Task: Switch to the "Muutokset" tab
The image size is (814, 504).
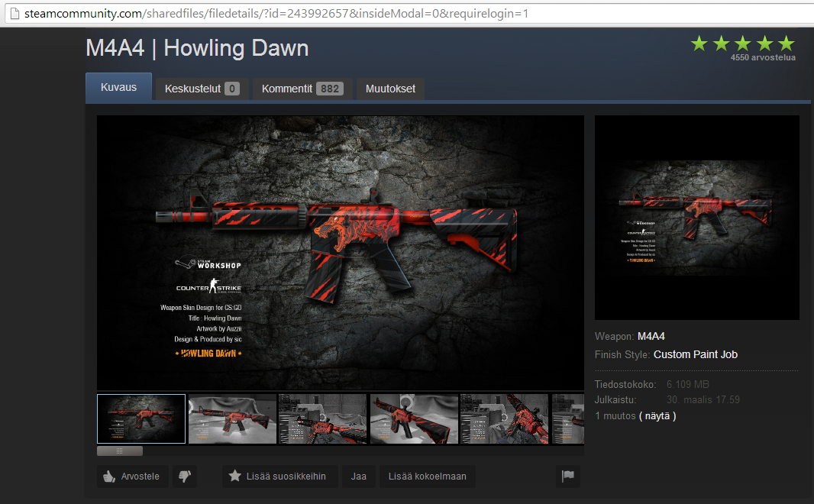Action: [x=390, y=88]
